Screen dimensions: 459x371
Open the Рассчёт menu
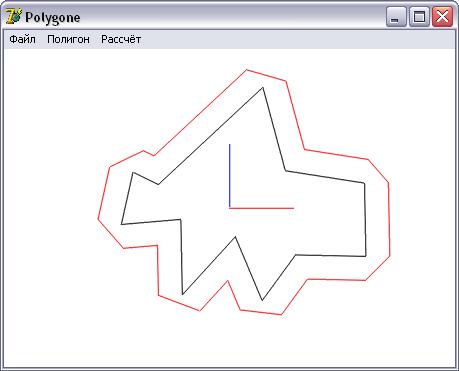click(121, 39)
